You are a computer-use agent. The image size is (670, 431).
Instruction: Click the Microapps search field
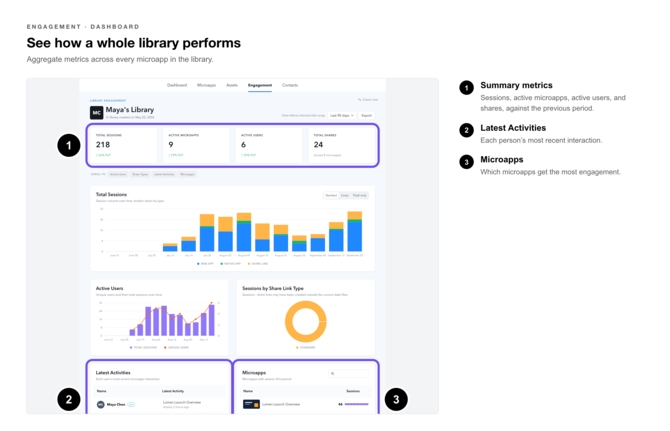349,373
